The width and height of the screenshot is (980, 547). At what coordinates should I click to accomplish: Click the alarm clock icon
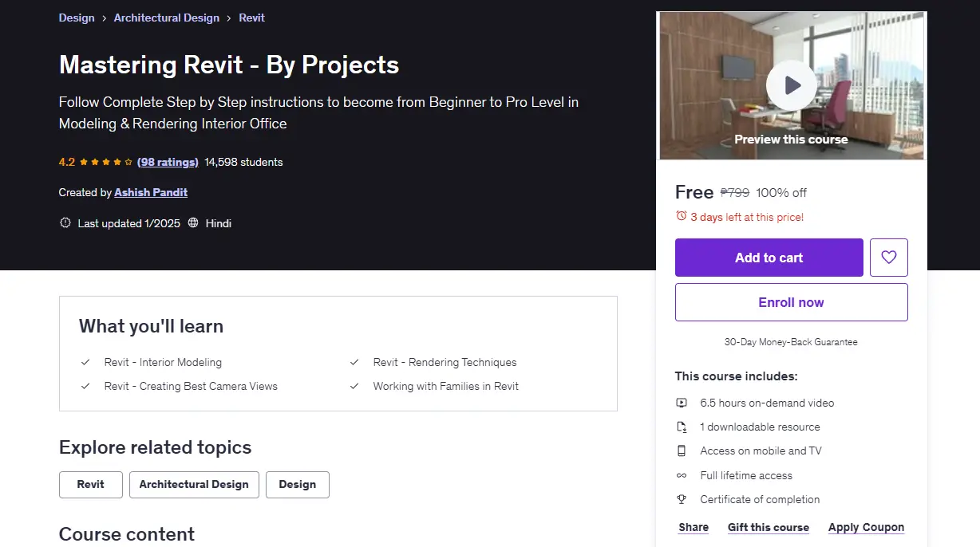pos(681,216)
